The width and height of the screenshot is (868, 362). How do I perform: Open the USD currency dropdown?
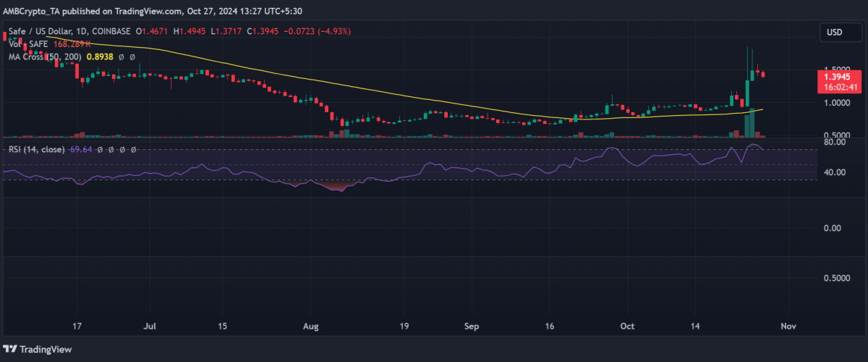pos(833,33)
